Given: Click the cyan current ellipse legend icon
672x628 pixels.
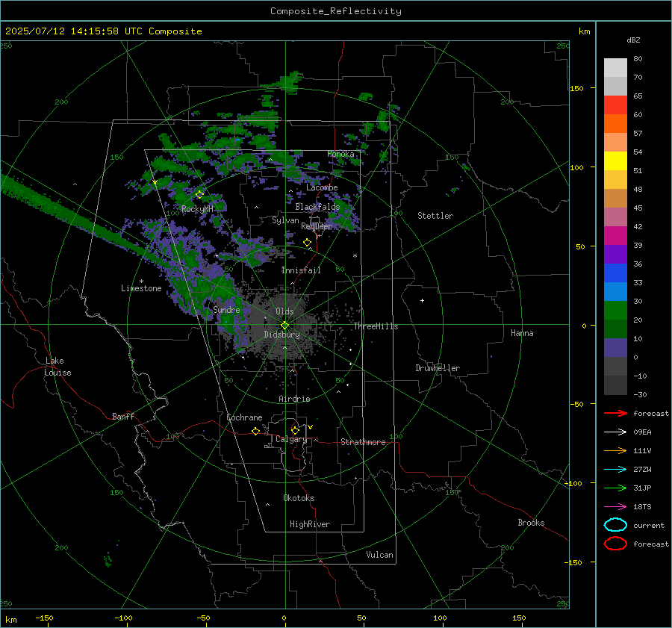Looking at the screenshot, I should click(615, 525).
